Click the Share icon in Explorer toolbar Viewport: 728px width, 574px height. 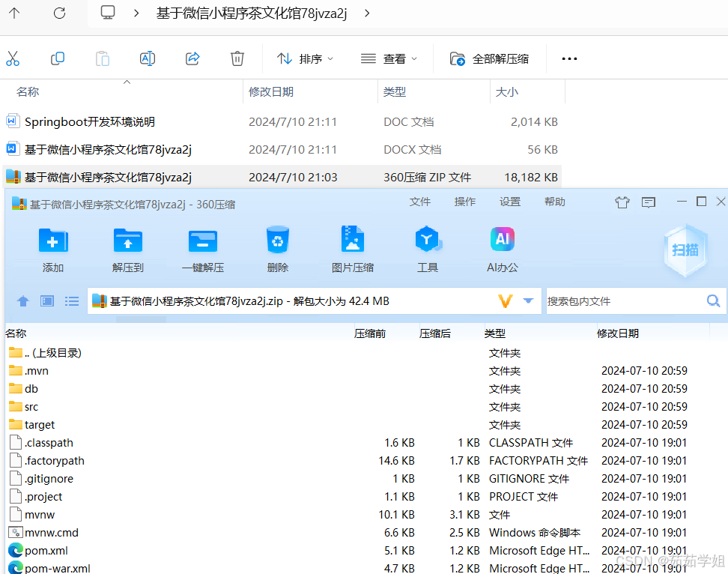point(192,58)
